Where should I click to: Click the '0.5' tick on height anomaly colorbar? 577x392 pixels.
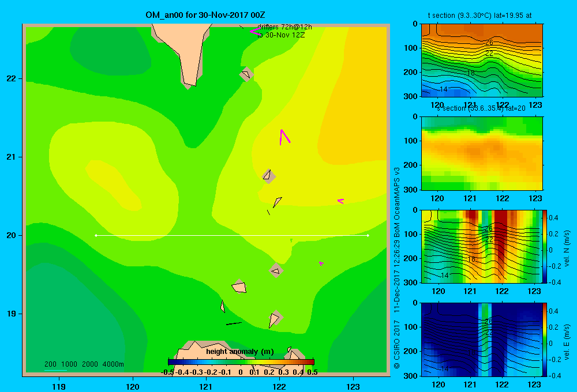[x=312, y=372]
